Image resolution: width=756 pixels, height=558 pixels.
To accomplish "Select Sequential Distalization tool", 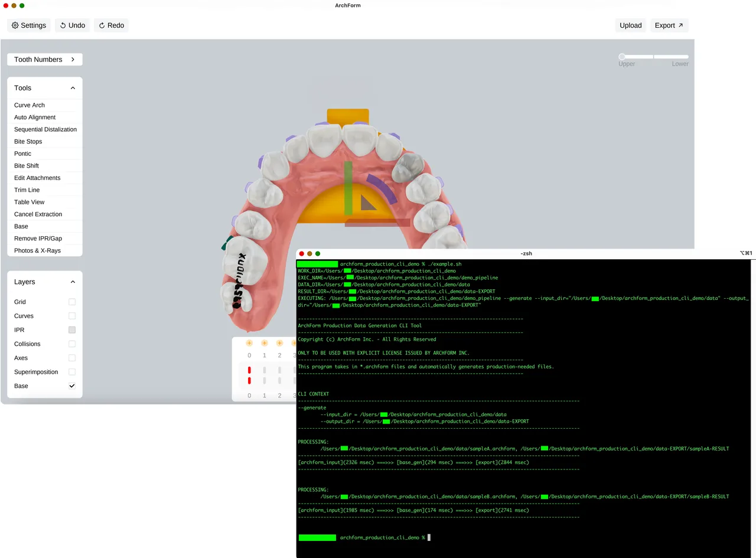I will point(45,129).
